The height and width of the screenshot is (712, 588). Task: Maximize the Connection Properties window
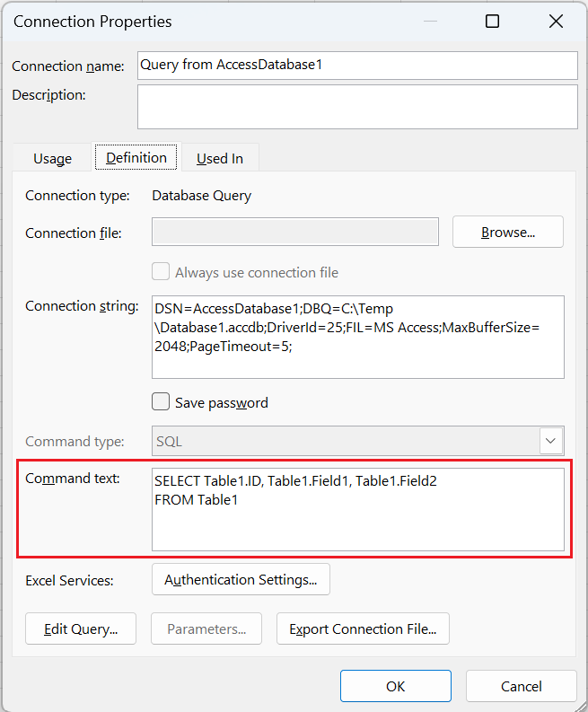[492, 21]
